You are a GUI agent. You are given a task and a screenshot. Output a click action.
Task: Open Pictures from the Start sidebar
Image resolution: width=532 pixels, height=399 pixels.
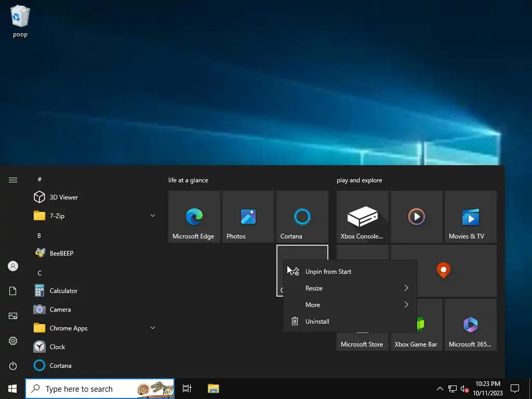(x=13, y=316)
